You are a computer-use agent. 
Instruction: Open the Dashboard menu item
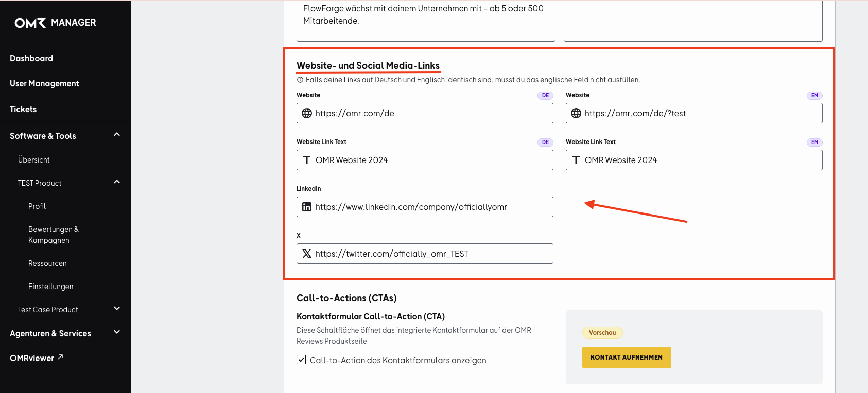(x=31, y=59)
